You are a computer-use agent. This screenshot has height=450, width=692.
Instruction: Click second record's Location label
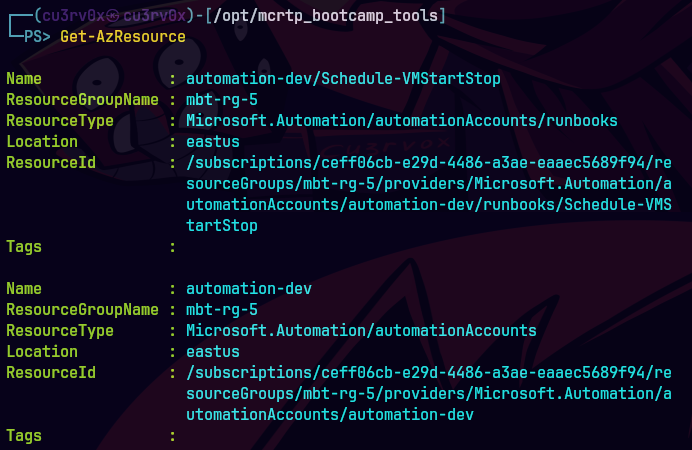coord(42,352)
